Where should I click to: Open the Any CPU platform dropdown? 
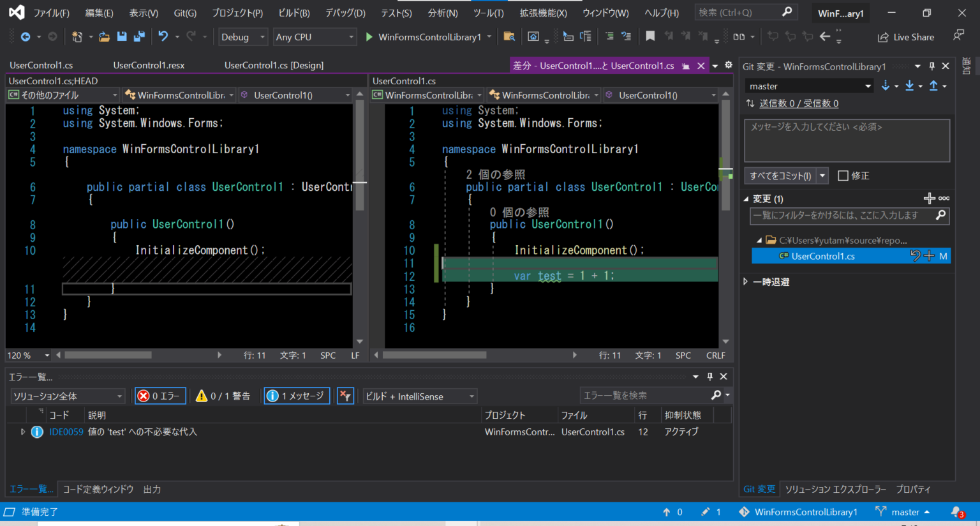tap(315, 36)
